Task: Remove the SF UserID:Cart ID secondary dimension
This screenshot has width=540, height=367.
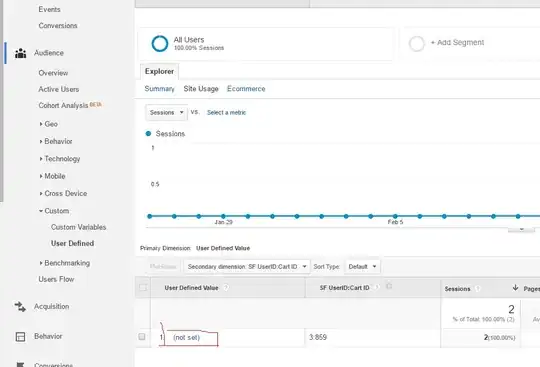Action: [389, 286]
